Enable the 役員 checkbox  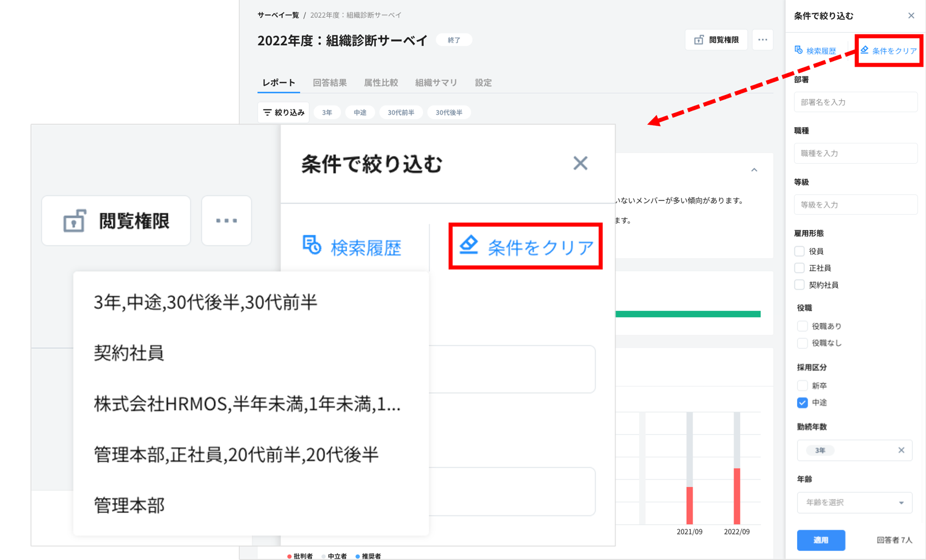click(799, 251)
